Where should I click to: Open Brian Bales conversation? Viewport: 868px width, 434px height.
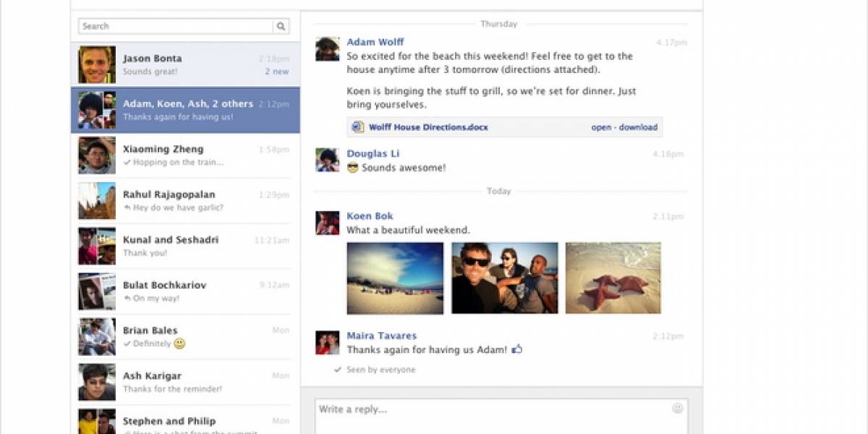[185, 337]
